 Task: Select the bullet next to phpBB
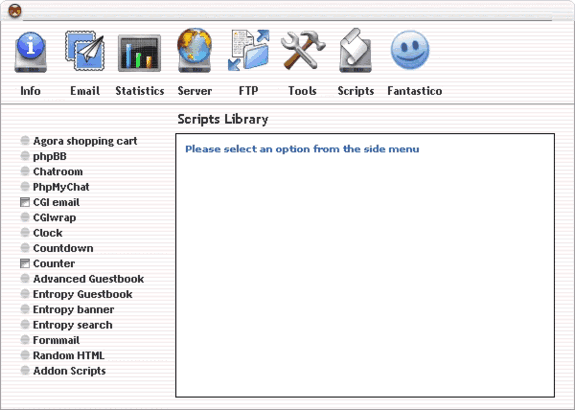[25, 156]
